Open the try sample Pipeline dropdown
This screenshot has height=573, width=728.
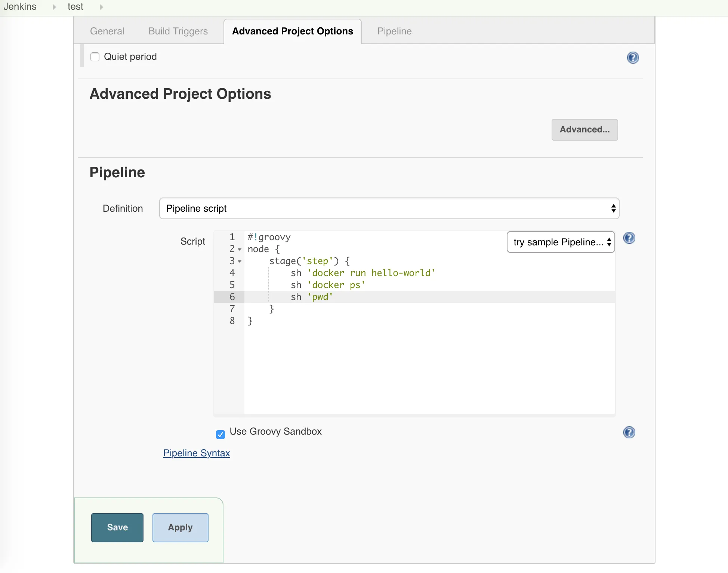[561, 242]
